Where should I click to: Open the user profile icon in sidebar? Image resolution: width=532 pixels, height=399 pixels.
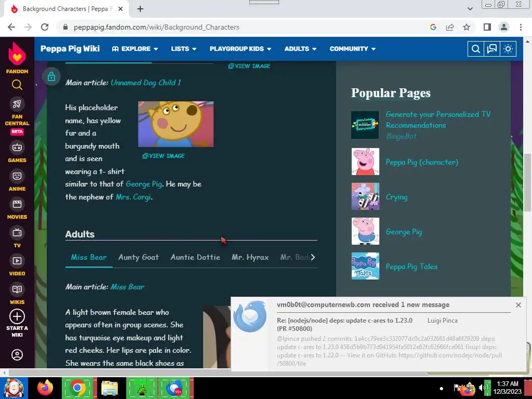pos(17,355)
